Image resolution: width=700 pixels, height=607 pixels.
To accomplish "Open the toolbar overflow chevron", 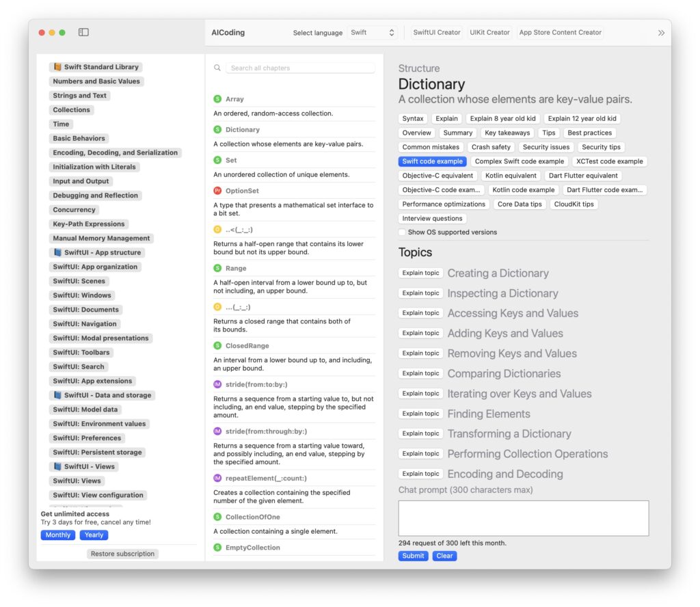I will tap(661, 33).
